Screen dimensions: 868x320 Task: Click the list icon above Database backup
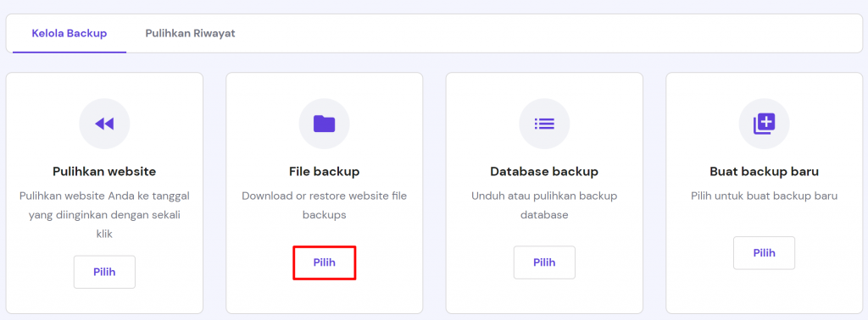(544, 124)
